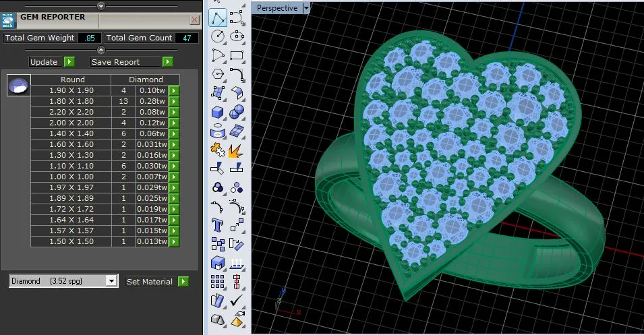
Task: Click the green arrow beside Set Material
Action: [x=183, y=281]
